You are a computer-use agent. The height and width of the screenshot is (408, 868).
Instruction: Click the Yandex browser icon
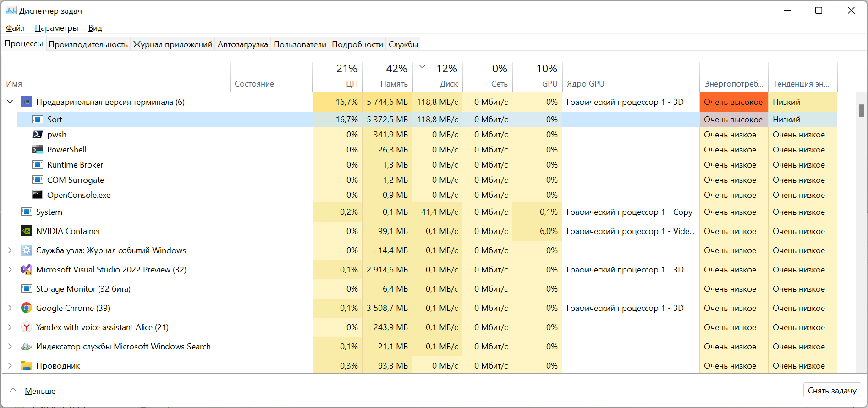pos(27,327)
